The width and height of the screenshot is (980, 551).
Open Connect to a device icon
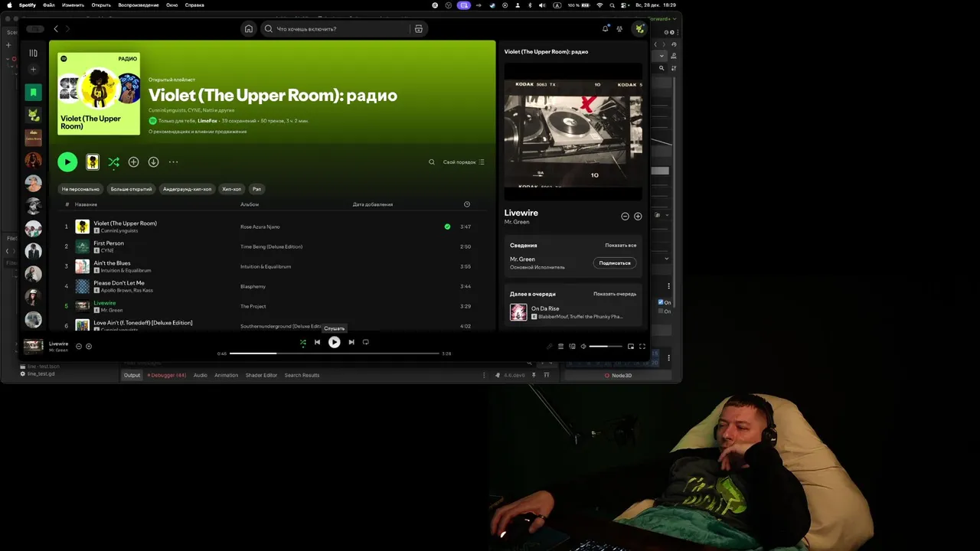572,347
